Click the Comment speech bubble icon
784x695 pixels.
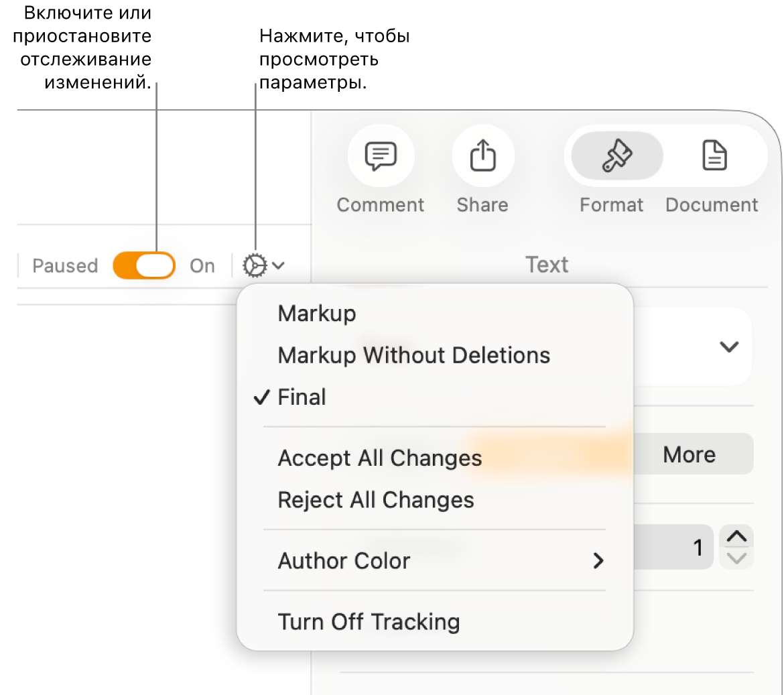381,156
